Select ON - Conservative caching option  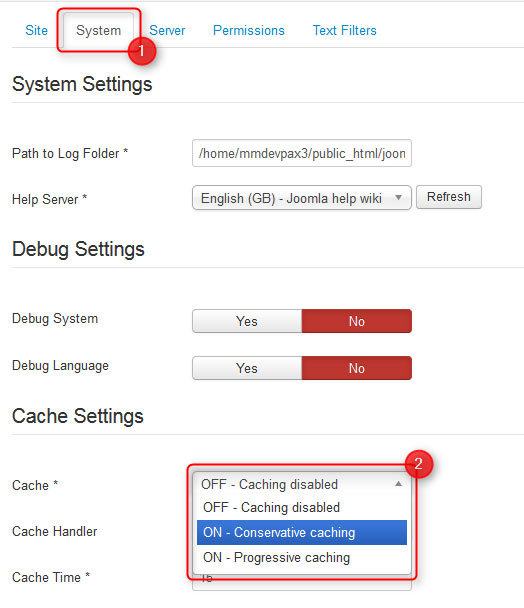click(x=302, y=532)
